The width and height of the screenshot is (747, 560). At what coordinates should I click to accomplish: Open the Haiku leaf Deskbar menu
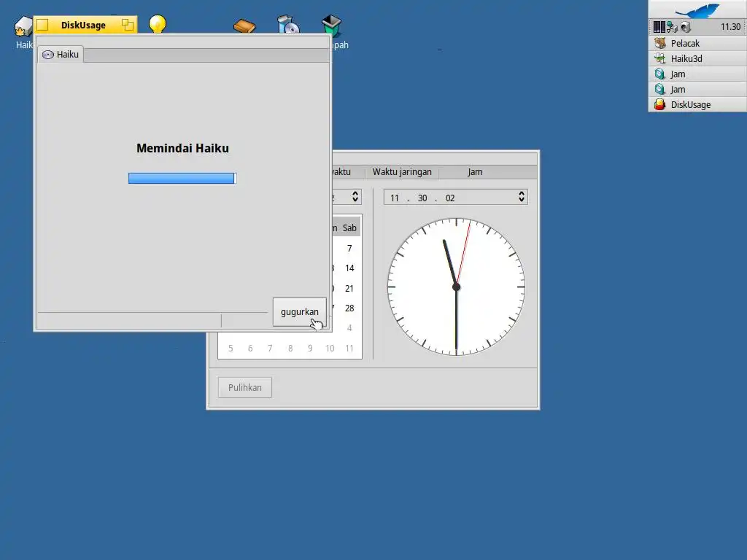pos(697,9)
